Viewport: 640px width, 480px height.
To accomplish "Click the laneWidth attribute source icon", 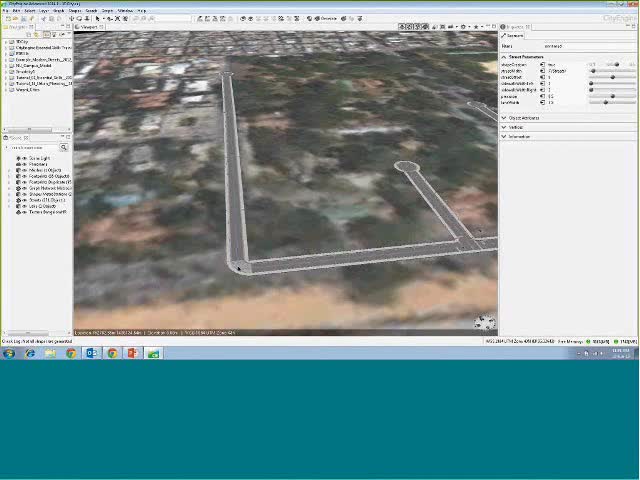I will 542,102.
